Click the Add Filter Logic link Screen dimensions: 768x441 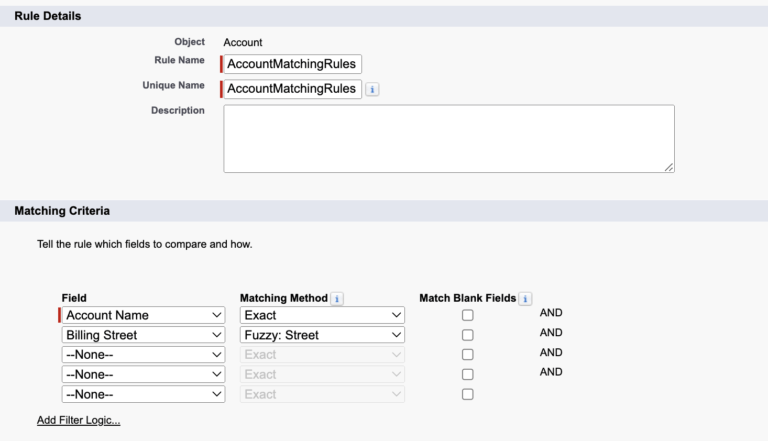coord(78,420)
